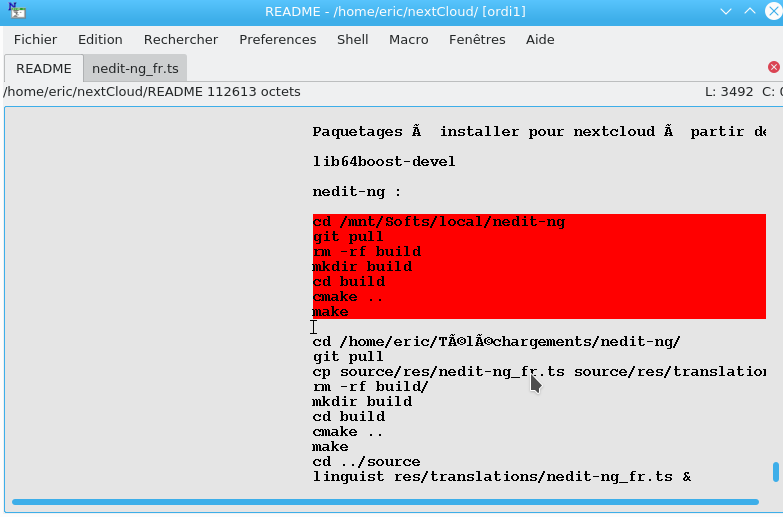
Task: Close the README window
Action: 774,11
